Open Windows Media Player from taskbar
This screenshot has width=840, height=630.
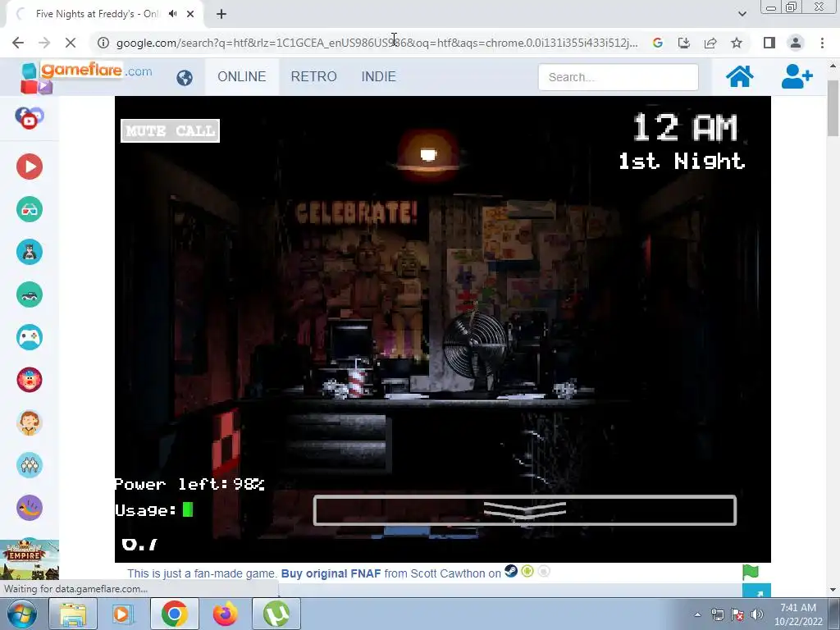pos(123,614)
